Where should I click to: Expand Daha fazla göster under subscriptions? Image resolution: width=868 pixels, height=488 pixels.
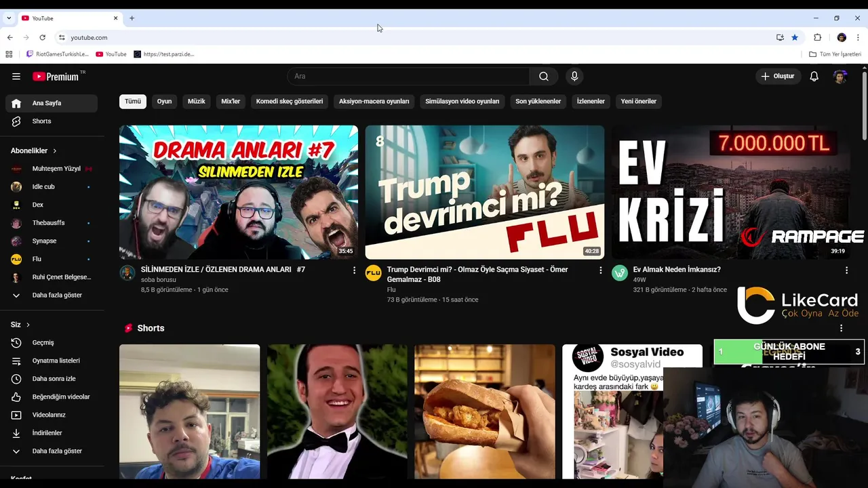[52, 296]
